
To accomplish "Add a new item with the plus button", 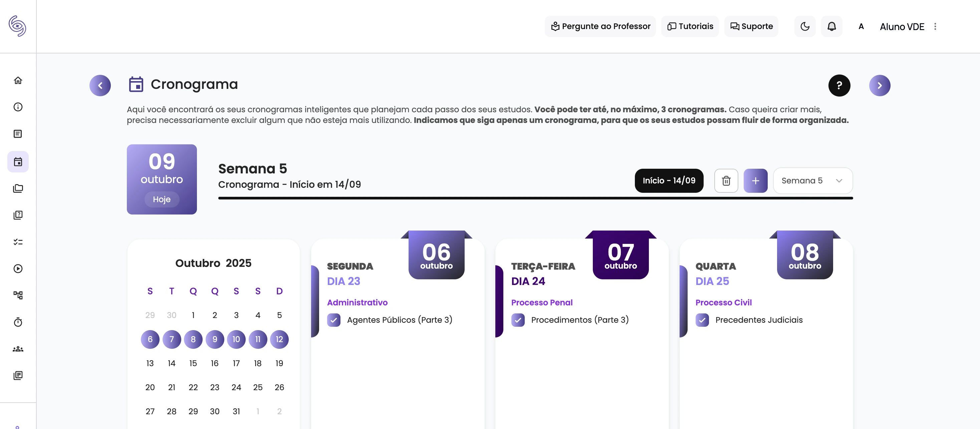I will pyautogui.click(x=756, y=180).
